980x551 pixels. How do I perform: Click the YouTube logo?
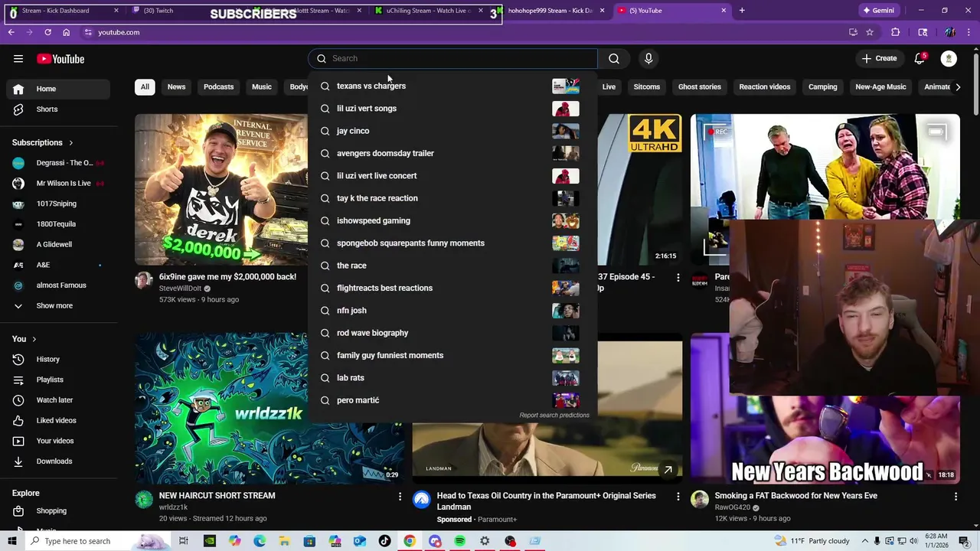click(x=60, y=59)
